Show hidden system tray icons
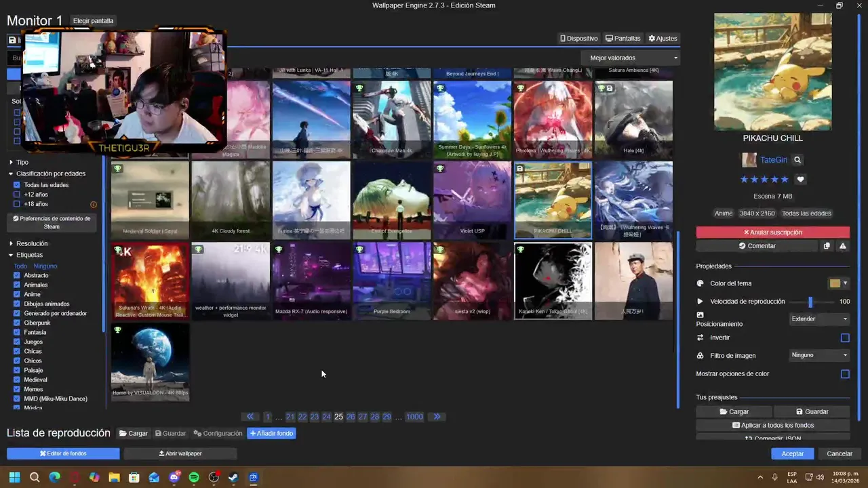Screen dimensions: 868x488 click(x=759, y=477)
